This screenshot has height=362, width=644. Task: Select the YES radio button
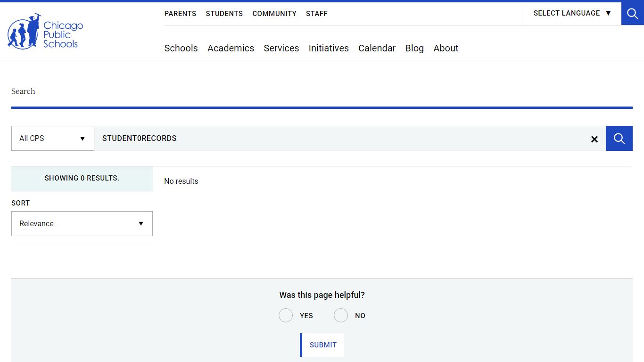286,315
